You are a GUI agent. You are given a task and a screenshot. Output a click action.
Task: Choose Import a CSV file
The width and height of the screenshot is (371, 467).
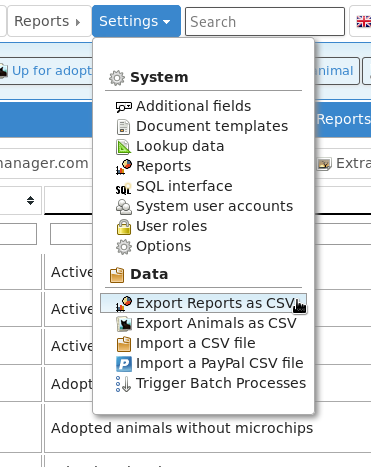coord(196,343)
